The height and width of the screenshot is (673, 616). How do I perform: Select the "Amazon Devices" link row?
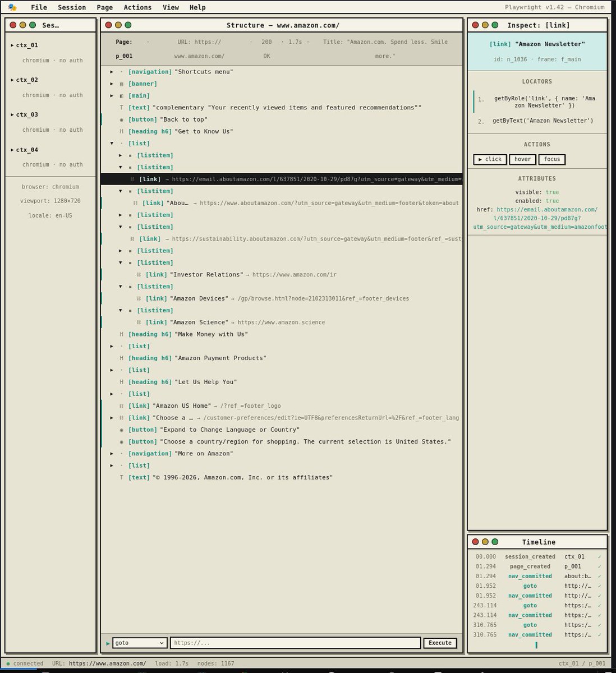[x=282, y=298]
